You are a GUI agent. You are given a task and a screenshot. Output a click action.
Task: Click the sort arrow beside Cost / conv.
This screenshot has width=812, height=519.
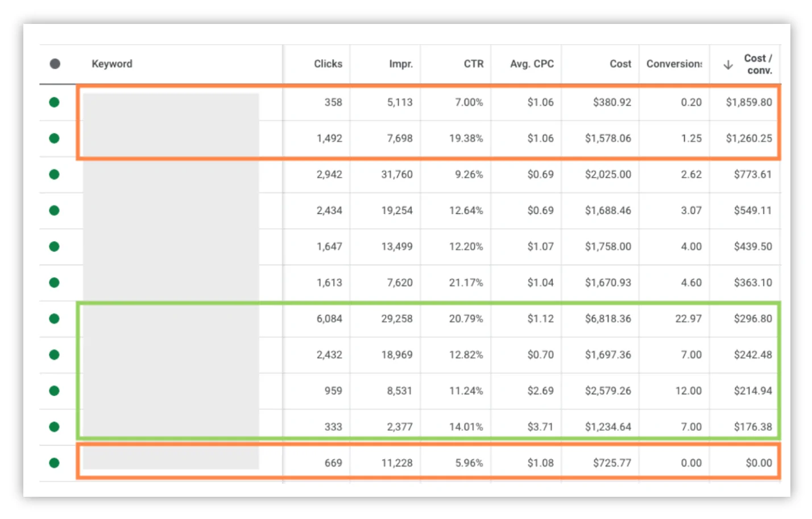728,65
